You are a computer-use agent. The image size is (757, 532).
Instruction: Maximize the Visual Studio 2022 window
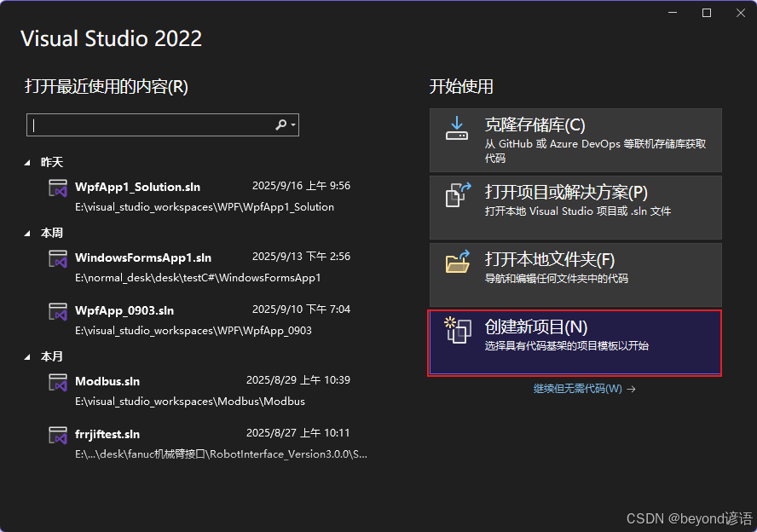click(707, 13)
